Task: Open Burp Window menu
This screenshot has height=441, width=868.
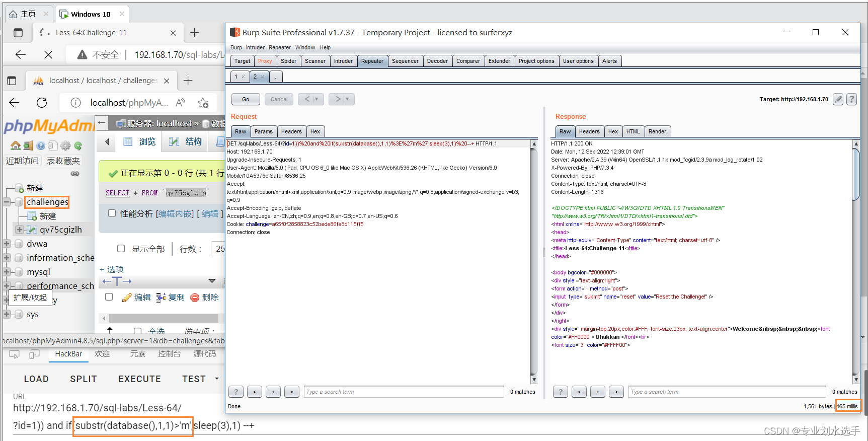Action: coord(305,47)
